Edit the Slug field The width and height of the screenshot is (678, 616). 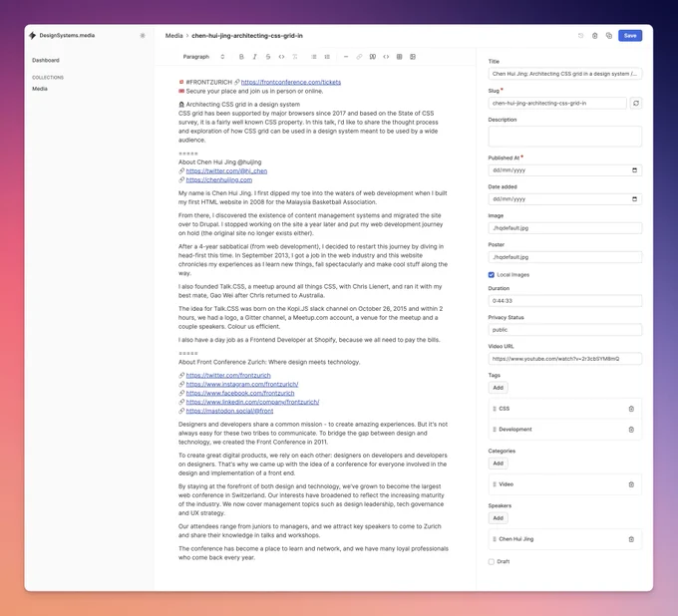(x=557, y=103)
